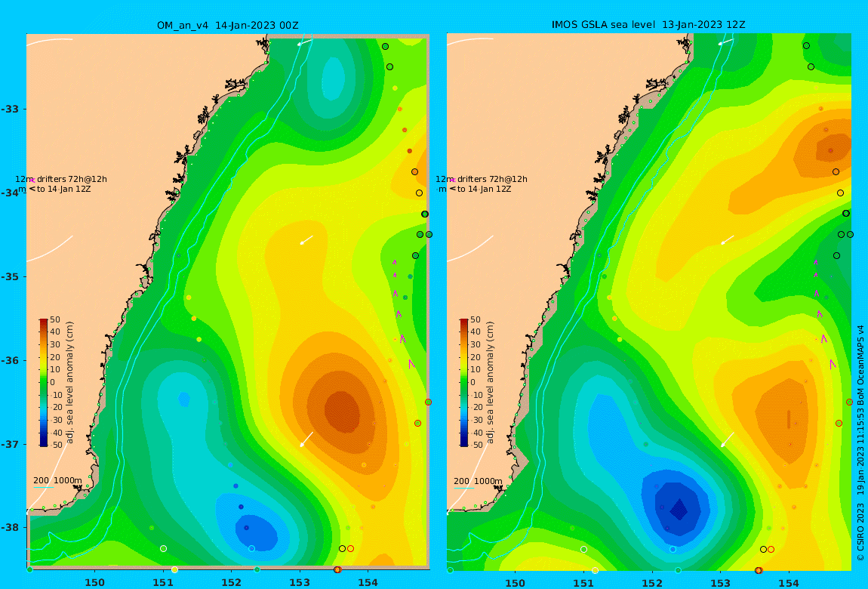Screen dimensions: 868x589
Task: Click the '200 1000m' isobath legend on the left map
Action: [57, 480]
